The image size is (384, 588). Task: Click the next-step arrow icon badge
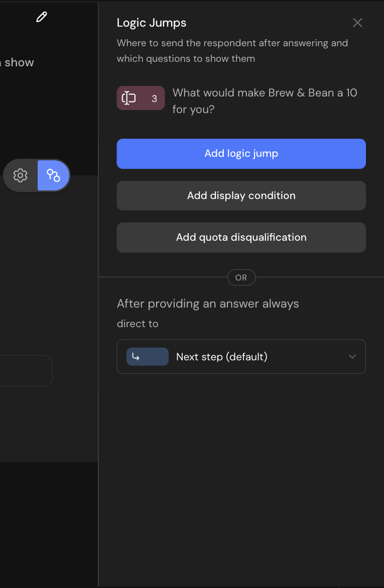148,357
